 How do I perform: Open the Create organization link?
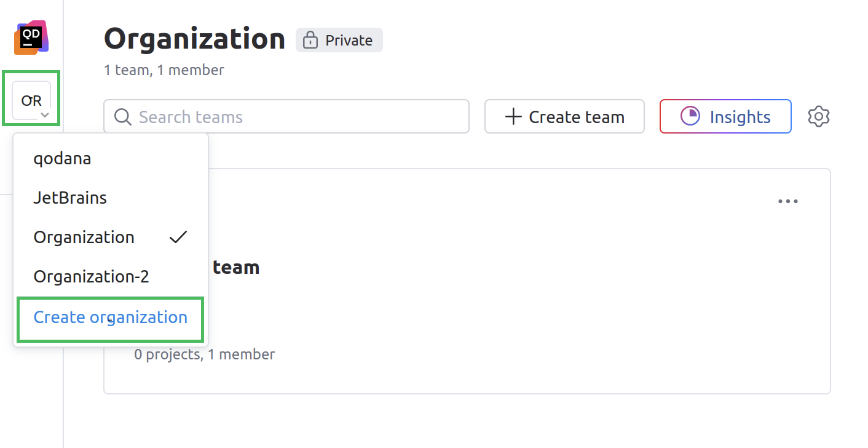(x=110, y=317)
